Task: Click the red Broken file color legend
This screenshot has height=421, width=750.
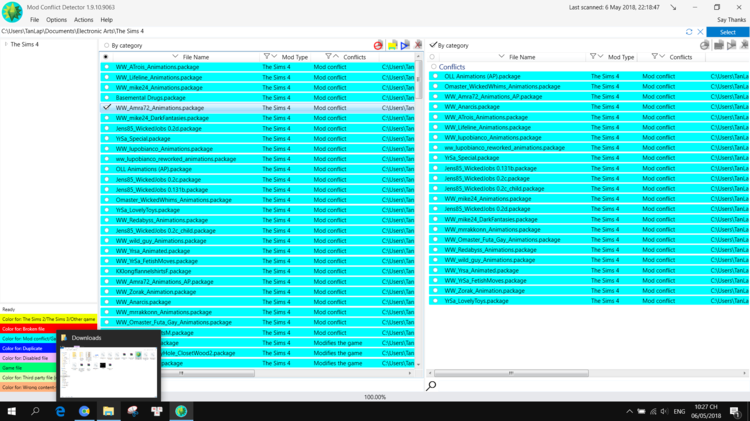Action: tap(49, 329)
